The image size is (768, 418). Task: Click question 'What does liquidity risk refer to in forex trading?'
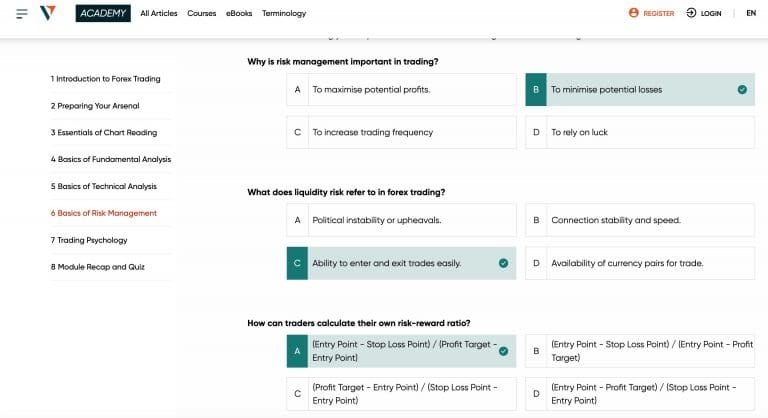[346, 192]
